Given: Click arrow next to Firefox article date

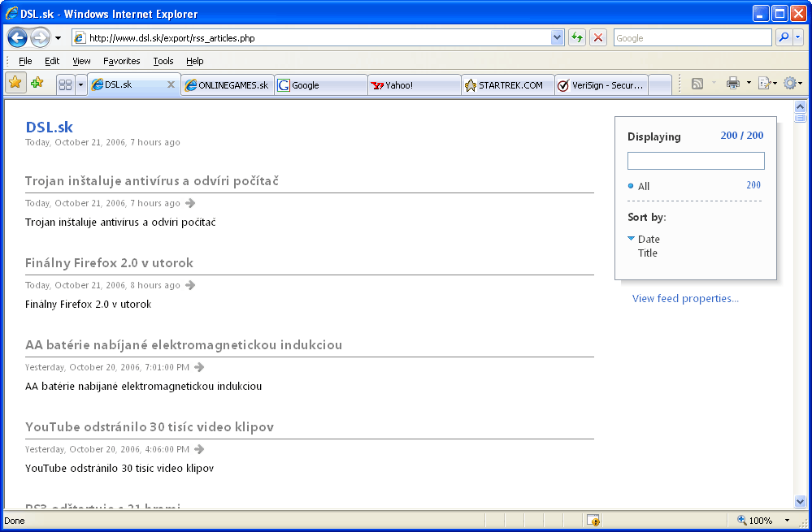Looking at the screenshot, I should pyautogui.click(x=190, y=285).
